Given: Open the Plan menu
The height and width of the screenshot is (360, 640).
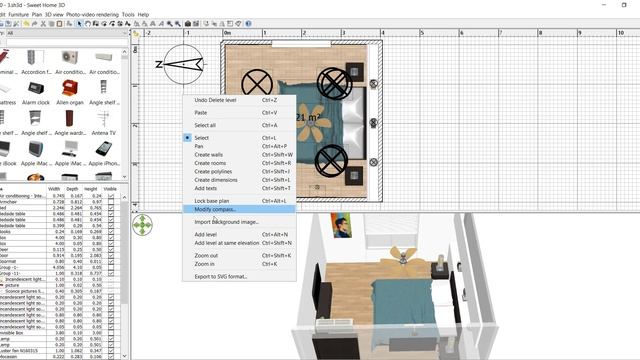Looking at the screenshot, I should pos(37,14).
